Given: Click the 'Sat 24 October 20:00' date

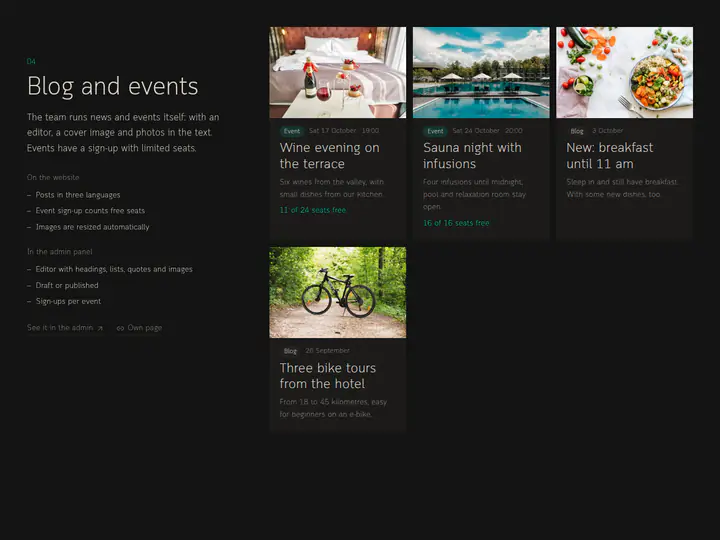Looking at the screenshot, I should [x=487, y=130].
